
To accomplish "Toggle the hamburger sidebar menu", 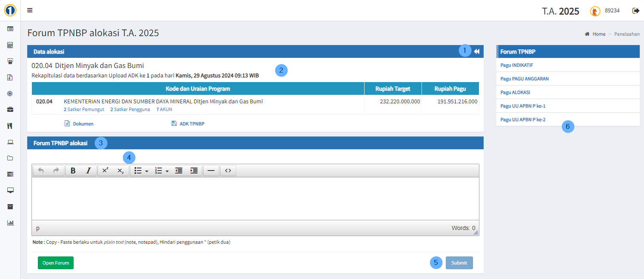I will (30, 11).
